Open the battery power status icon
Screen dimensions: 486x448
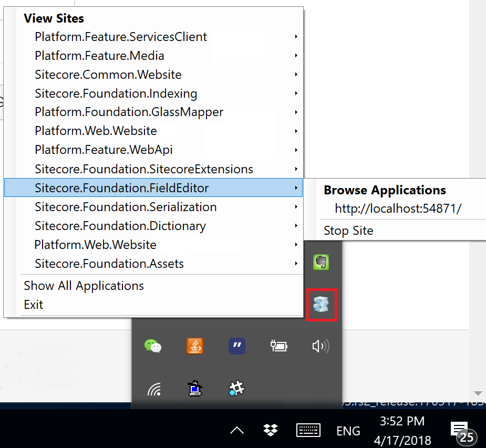[x=278, y=346]
